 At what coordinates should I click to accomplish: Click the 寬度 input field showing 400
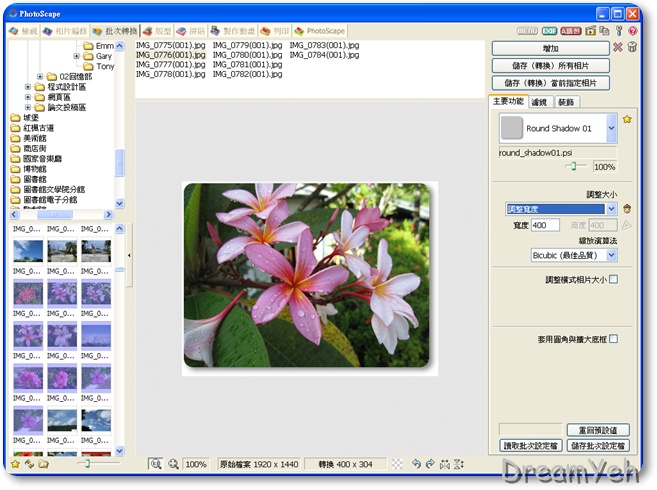546,225
